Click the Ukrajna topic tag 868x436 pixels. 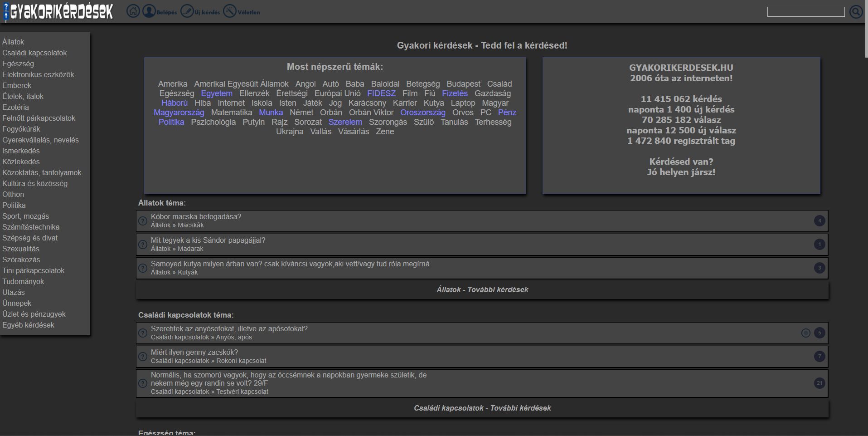coord(290,132)
